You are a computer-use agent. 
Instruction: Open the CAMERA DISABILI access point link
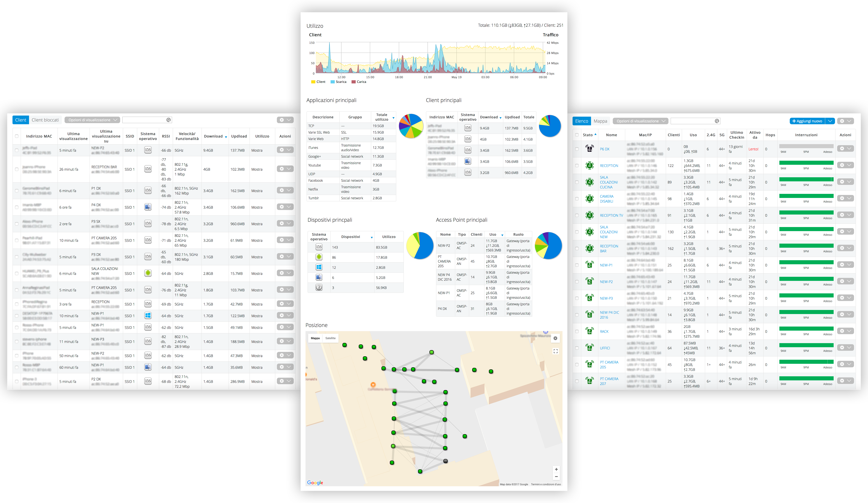606,199
